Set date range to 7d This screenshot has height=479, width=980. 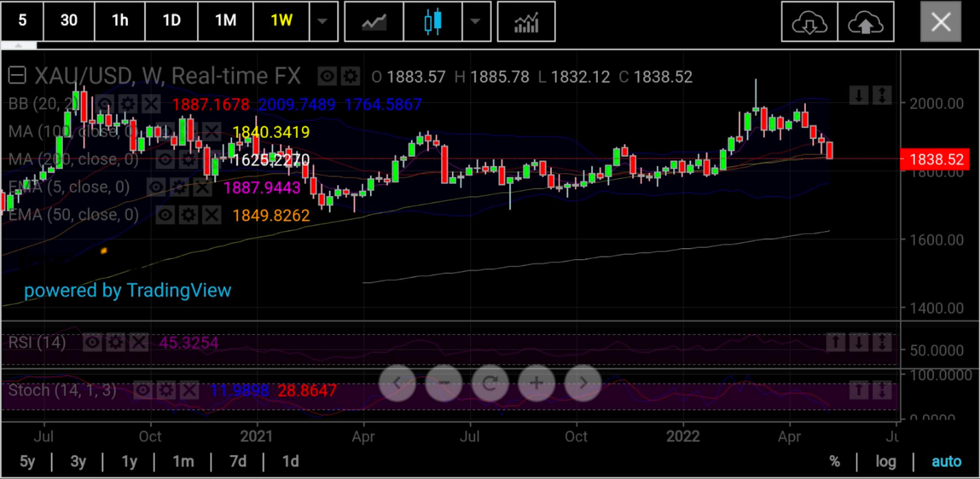[x=238, y=461]
